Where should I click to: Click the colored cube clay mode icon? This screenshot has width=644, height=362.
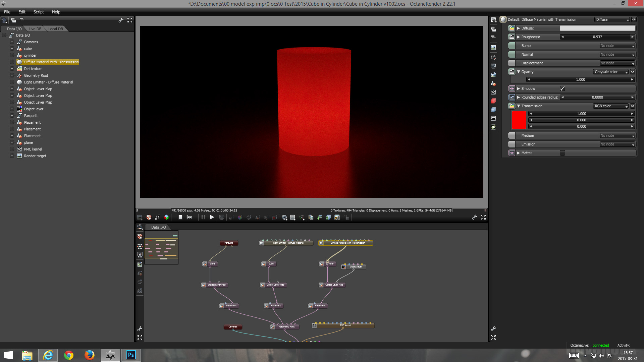166,218
